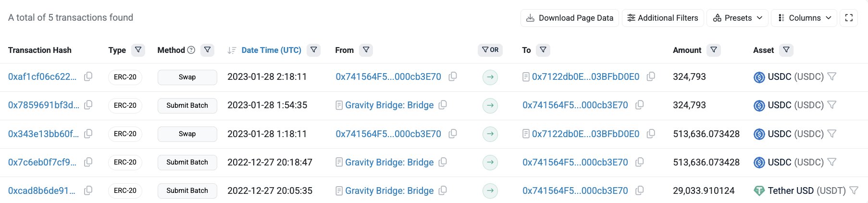This screenshot has height=203, width=868.
Task: Filter by USDT asset in last row
Action: point(854,190)
